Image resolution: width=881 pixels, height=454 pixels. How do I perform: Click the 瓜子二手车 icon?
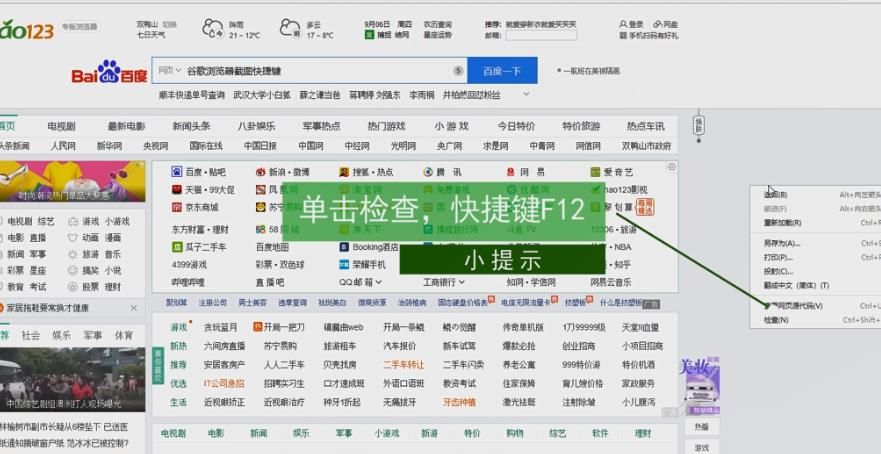[177, 247]
